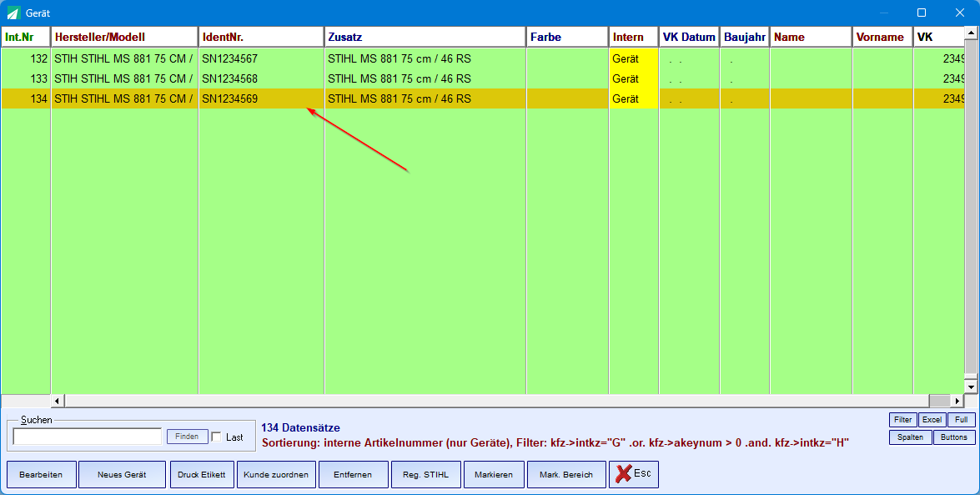980x495 pixels.
Task: Click Int.Nr cell 133
Action: coord(26,78)
